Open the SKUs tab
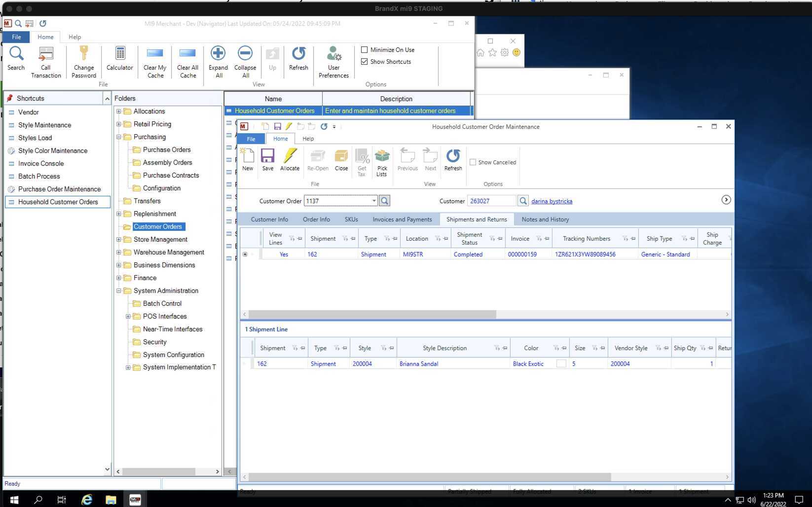The height and width of the screenshot is (507, 812). (351, 219)
